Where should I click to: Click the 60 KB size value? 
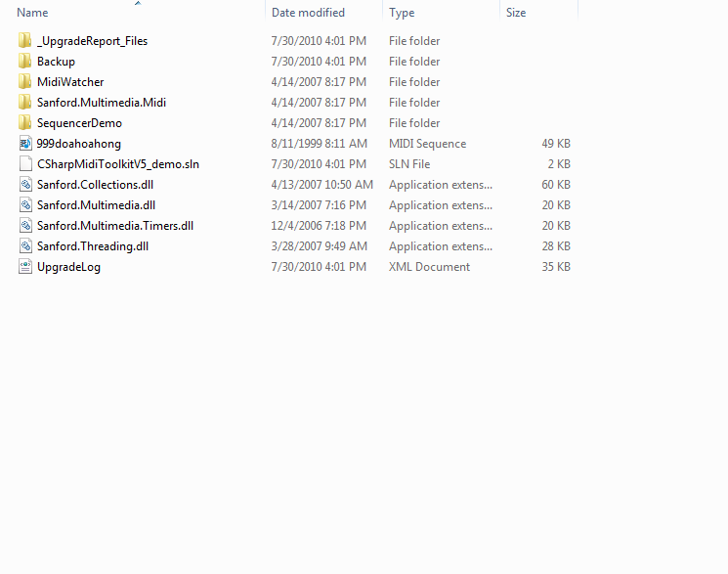[556, 185]
